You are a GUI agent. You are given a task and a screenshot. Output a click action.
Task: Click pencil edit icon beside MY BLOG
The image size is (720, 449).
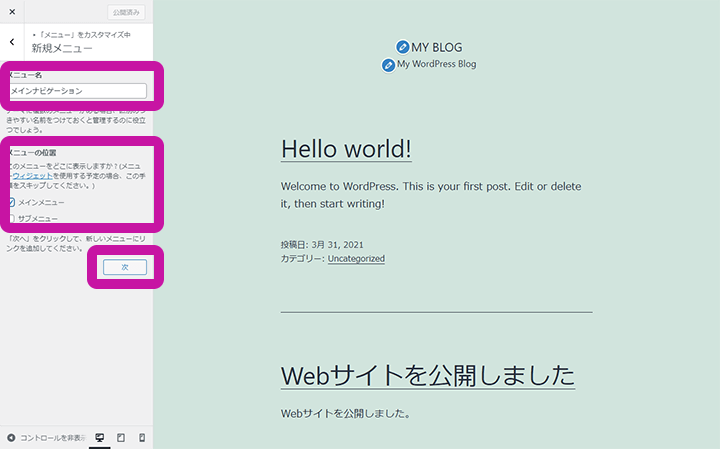(402, 47)
